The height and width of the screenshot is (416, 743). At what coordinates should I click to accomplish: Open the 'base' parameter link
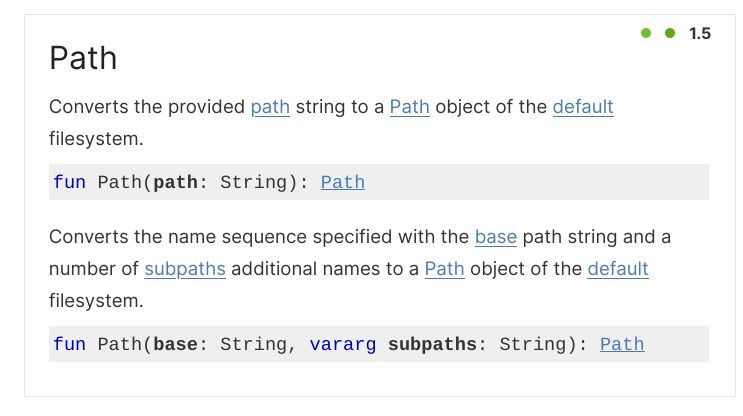pos(496,237)
